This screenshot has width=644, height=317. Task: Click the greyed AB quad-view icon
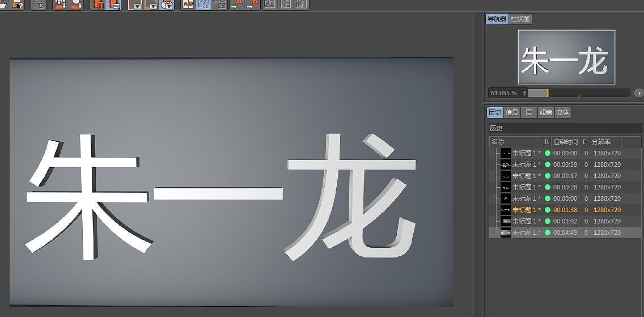pos(286,5)
